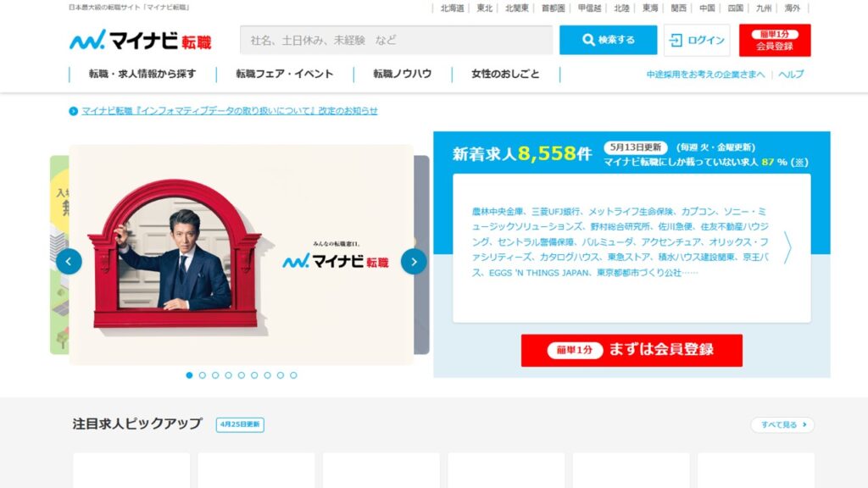The width and height of the screenshot is (868, 488).
Task: Open 転職・求人情報から探す menu
Action: point(142,75)
